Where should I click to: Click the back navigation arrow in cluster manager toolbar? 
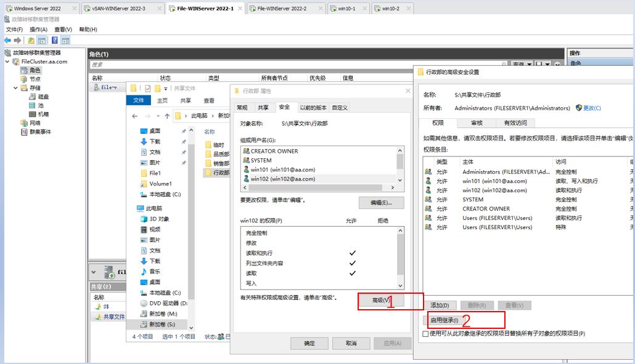coord(7,41)
